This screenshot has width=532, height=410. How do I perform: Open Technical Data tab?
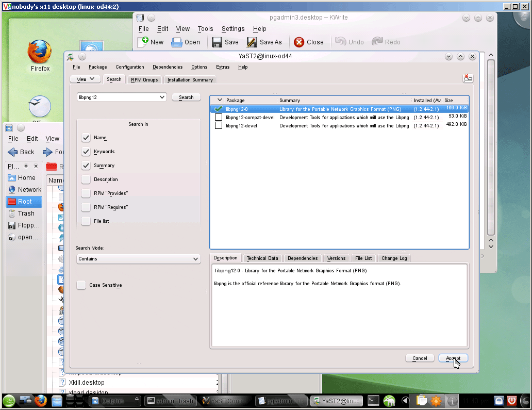tap(262, 258)
